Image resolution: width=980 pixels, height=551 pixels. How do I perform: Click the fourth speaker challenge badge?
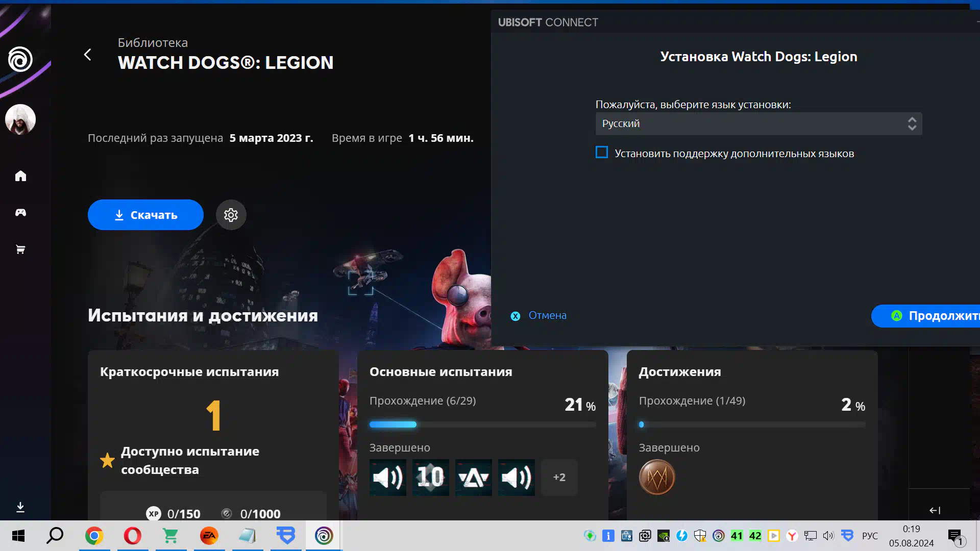click(517, 478)
